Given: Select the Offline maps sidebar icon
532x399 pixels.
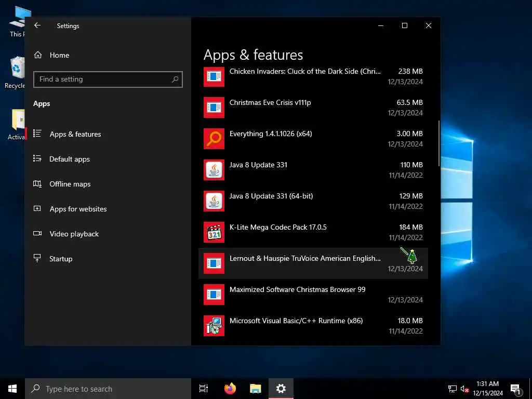Looking at the screenshot, I should [37, 183].
